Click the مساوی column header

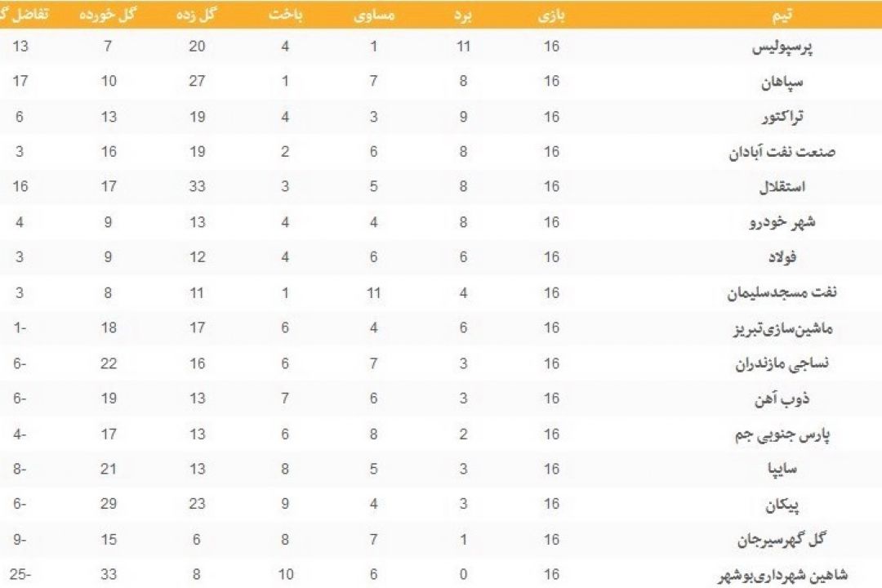click(374, 16)
